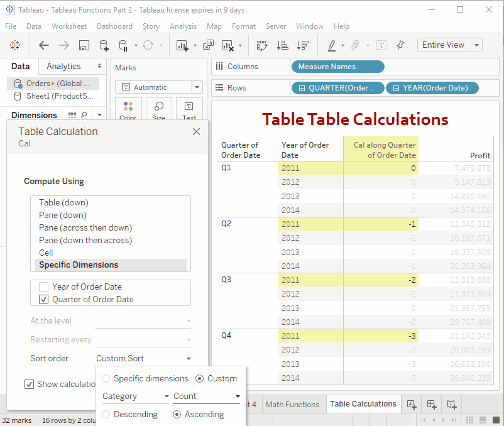
Task: Open the Automatic mark type dropdown
Action: point(197,87)
